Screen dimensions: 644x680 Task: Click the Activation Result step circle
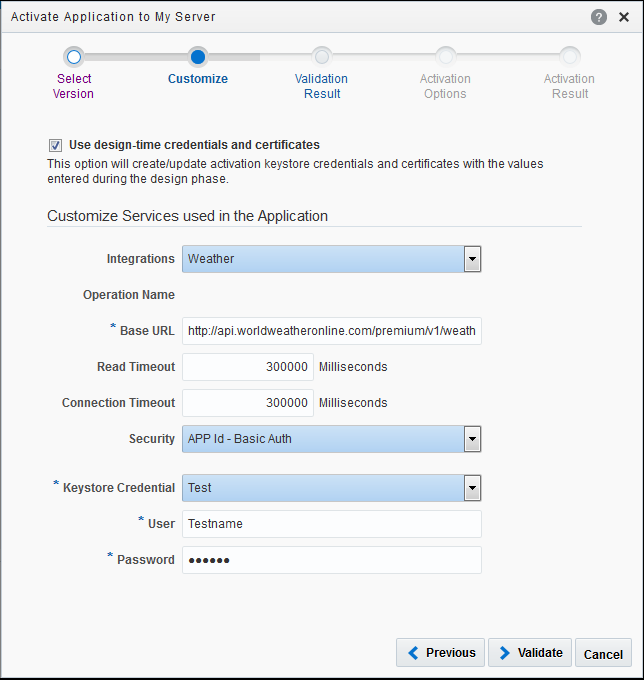click(570, 57)
